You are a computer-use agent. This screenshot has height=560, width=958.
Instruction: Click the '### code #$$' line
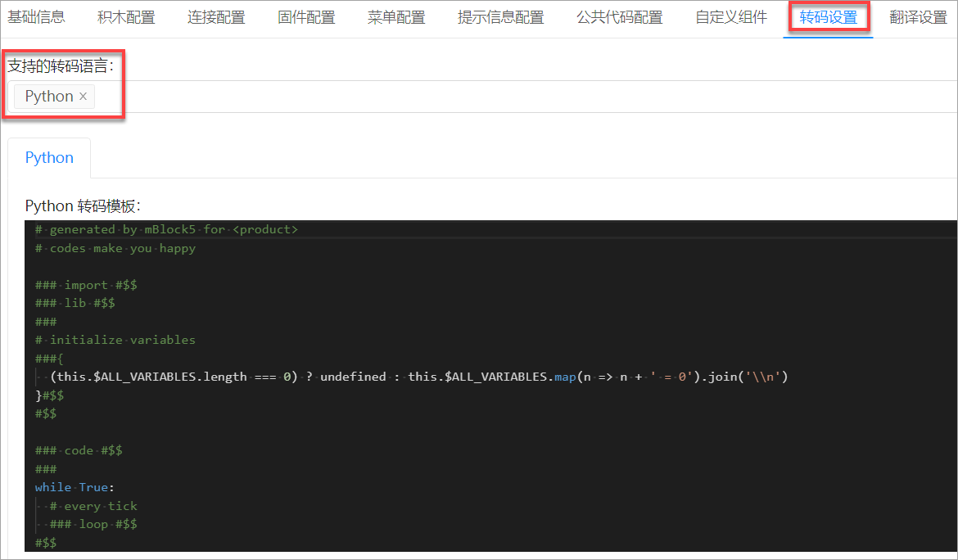pyautogui.click(x=79, y=450)
